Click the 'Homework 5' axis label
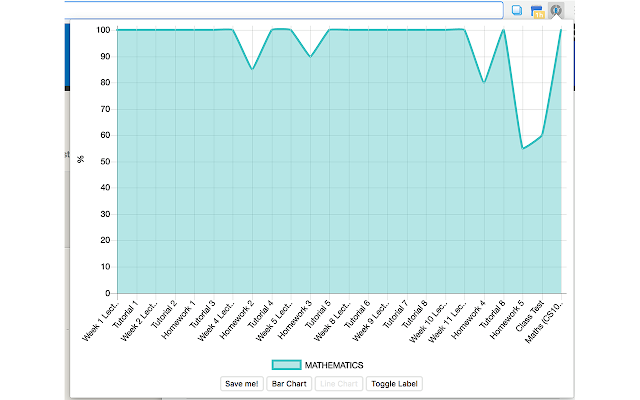 point(507,320)
